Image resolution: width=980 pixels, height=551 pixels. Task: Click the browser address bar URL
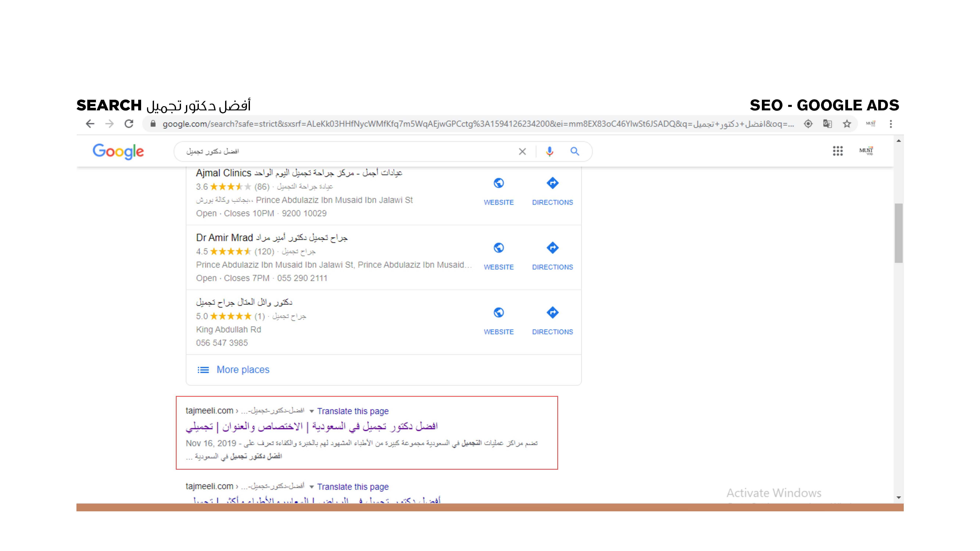pos(478,124)
